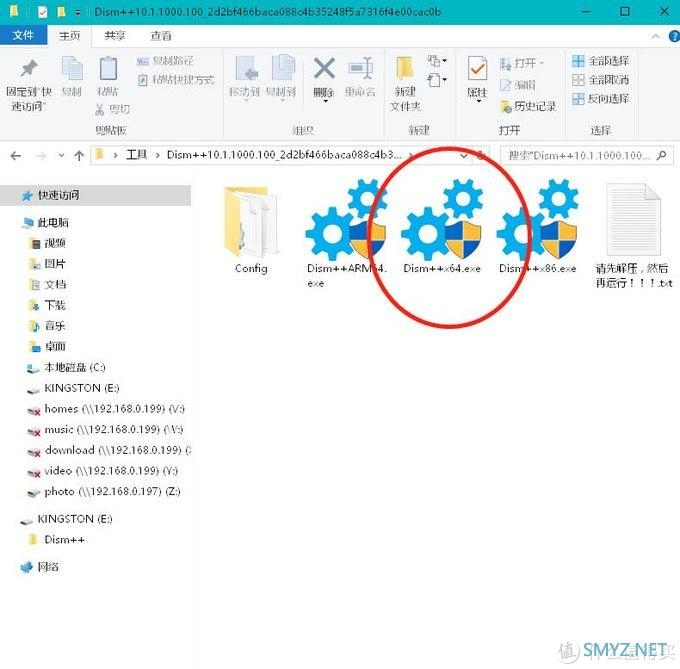Collapse the ribbon with chevron

pyautogui.click(x=655, y=37)
